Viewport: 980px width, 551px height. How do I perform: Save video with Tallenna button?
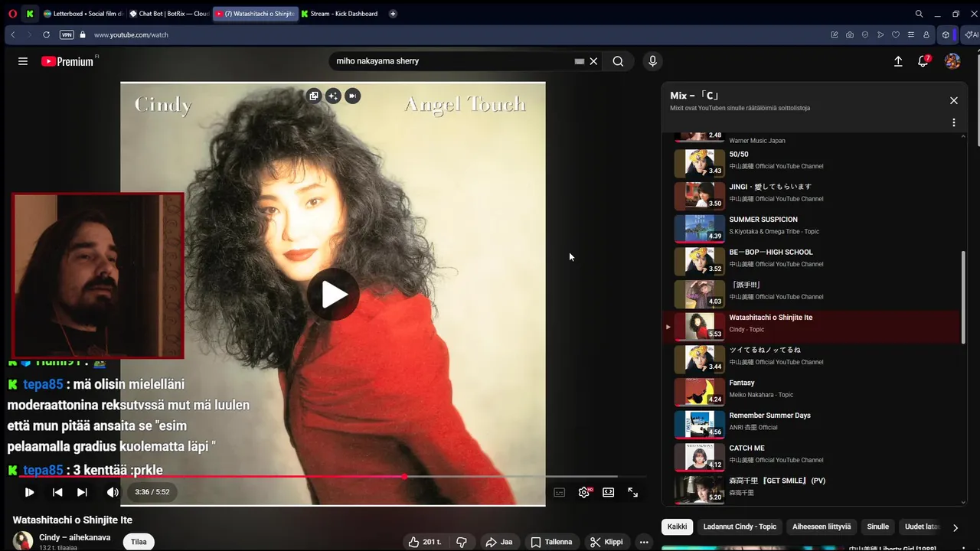(551, 542)
